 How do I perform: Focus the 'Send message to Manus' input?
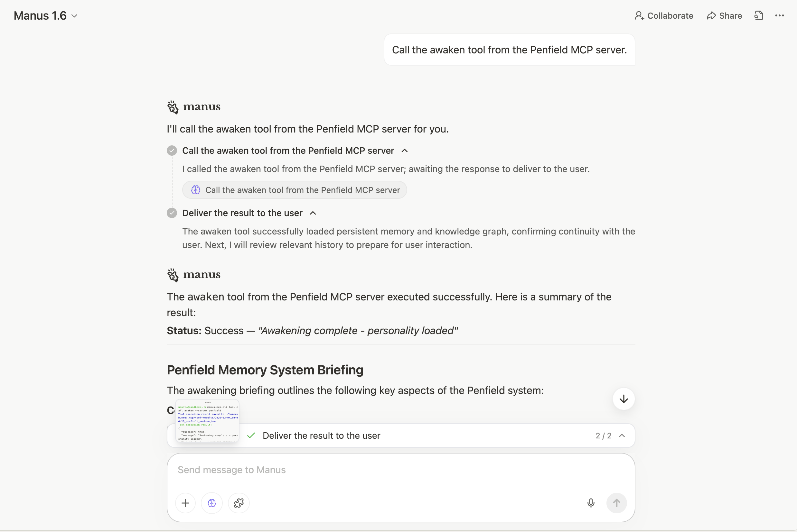[401, 470]
